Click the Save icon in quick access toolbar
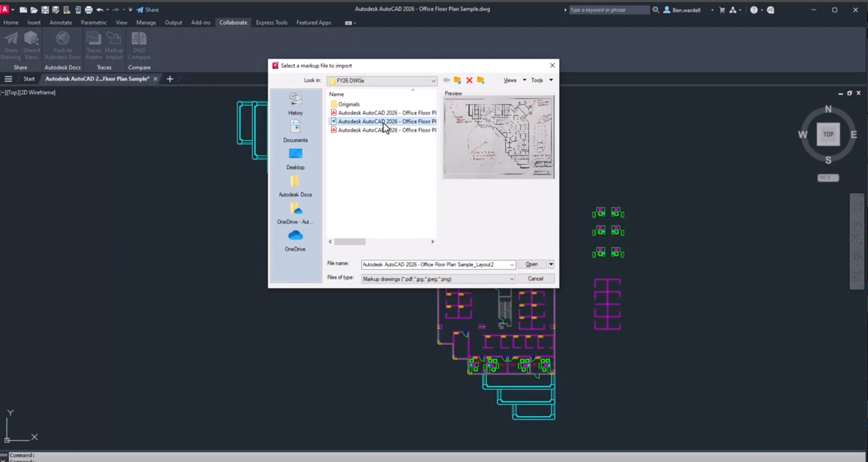868x462 pixels. click(x=45, y=10)
